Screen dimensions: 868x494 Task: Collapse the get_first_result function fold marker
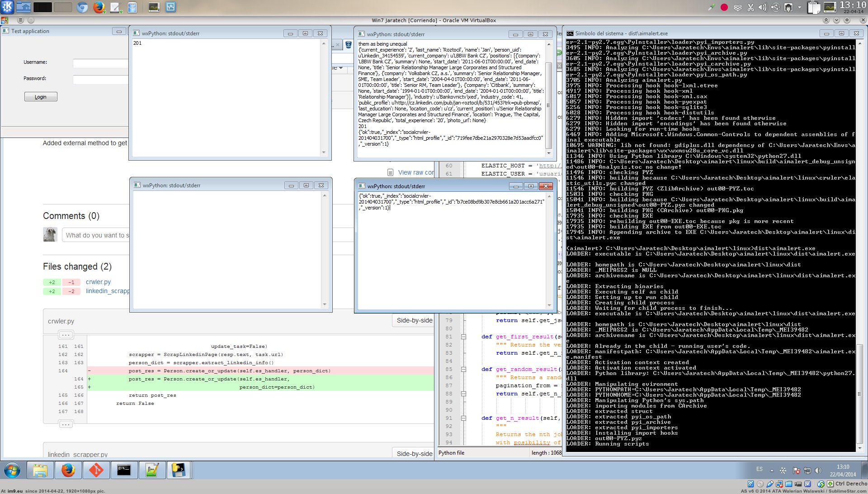click(x=463, y=337)
